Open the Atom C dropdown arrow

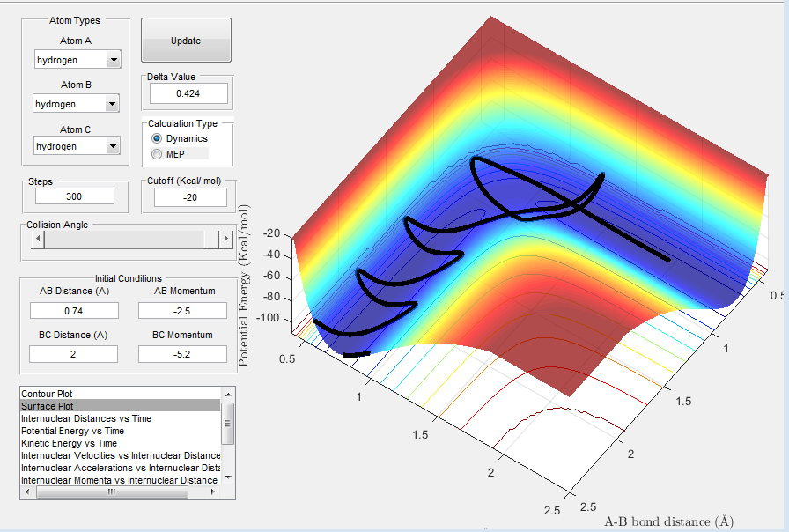pos(114,146)
